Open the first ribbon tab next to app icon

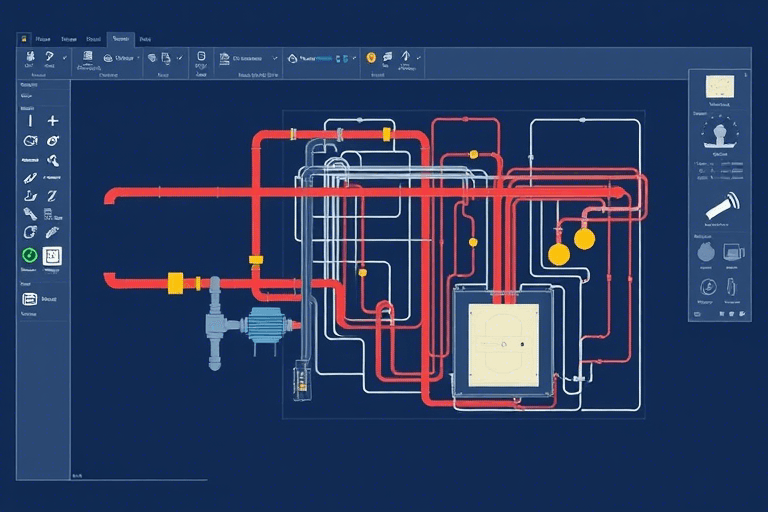pos(43,39)
